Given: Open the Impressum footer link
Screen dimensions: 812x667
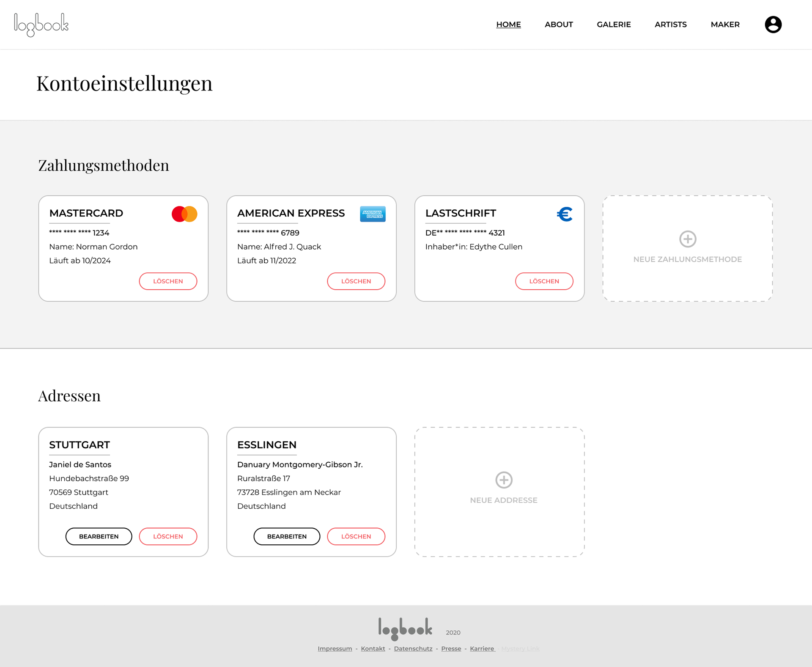Looking at the screenshot, I should tap(335, 648).
